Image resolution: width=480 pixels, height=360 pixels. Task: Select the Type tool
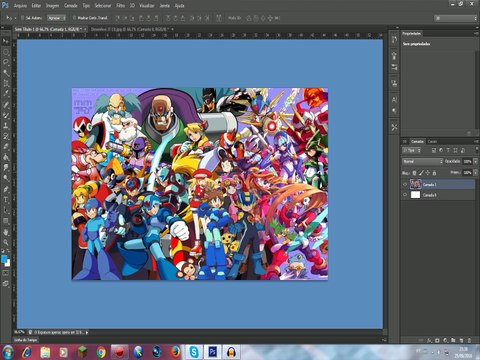(6, 200)
